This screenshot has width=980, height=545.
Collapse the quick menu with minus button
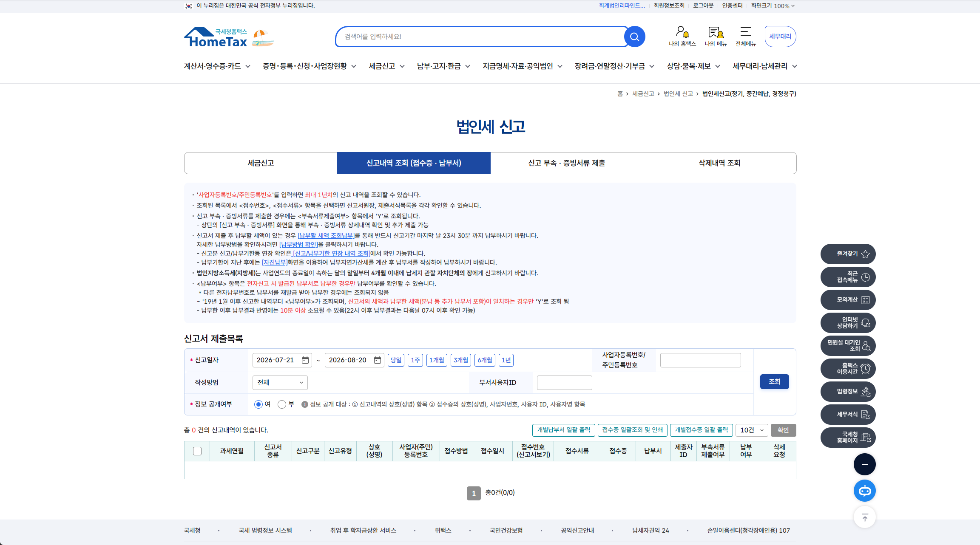point(864,464)
